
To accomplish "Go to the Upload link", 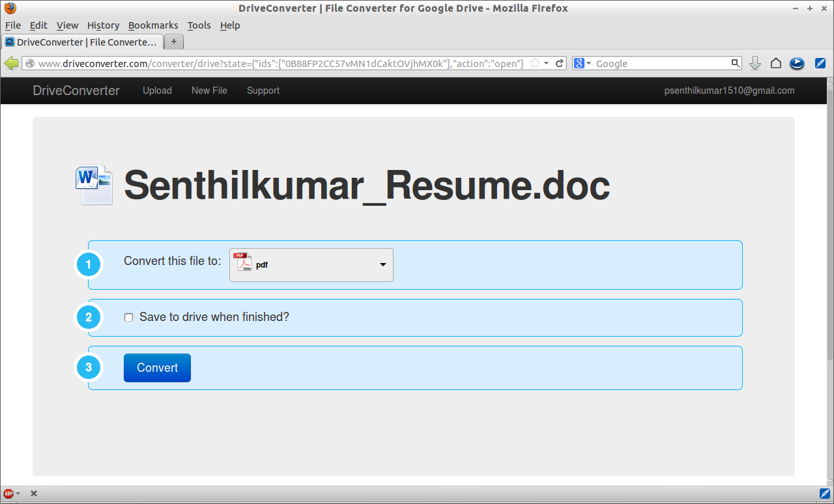I will [157, 91].
